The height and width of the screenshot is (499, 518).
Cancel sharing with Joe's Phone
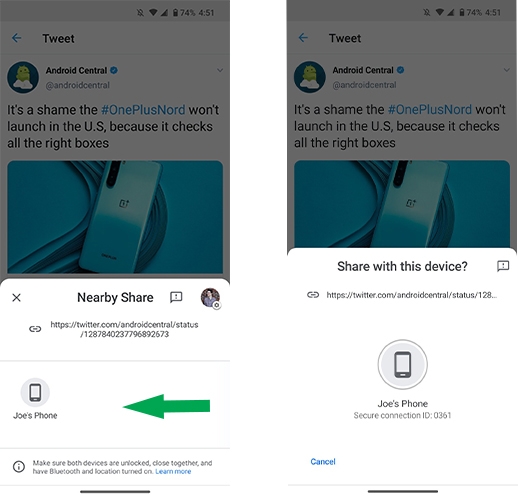pos(323,461)
